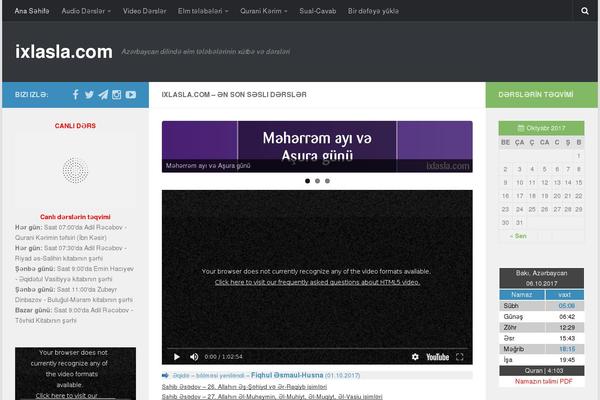Click the blue arrow icon before Əqidə
The image size is (600, 400).
165,375
